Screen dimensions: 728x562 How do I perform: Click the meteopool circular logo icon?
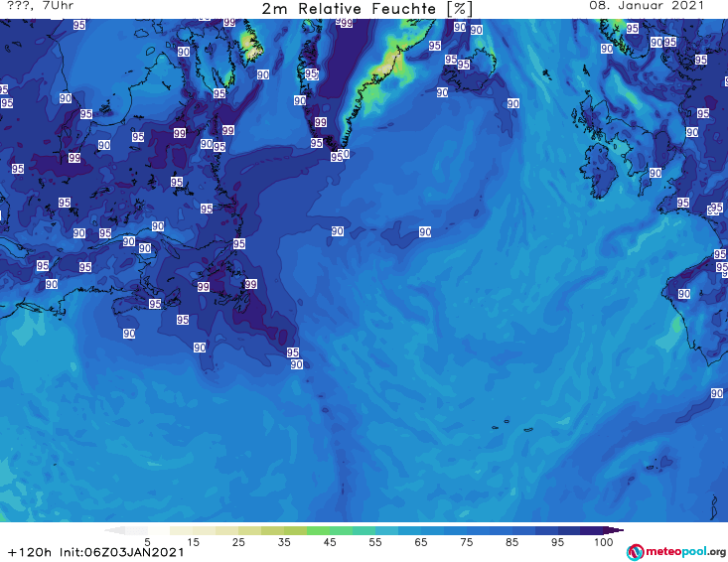(635, 552)
